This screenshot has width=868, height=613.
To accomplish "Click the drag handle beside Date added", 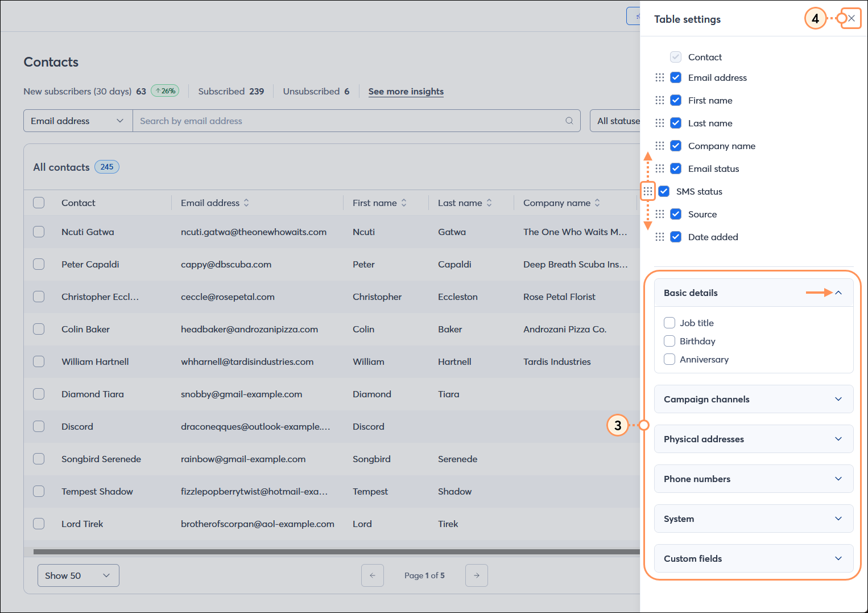I will [x=659, y=237].
